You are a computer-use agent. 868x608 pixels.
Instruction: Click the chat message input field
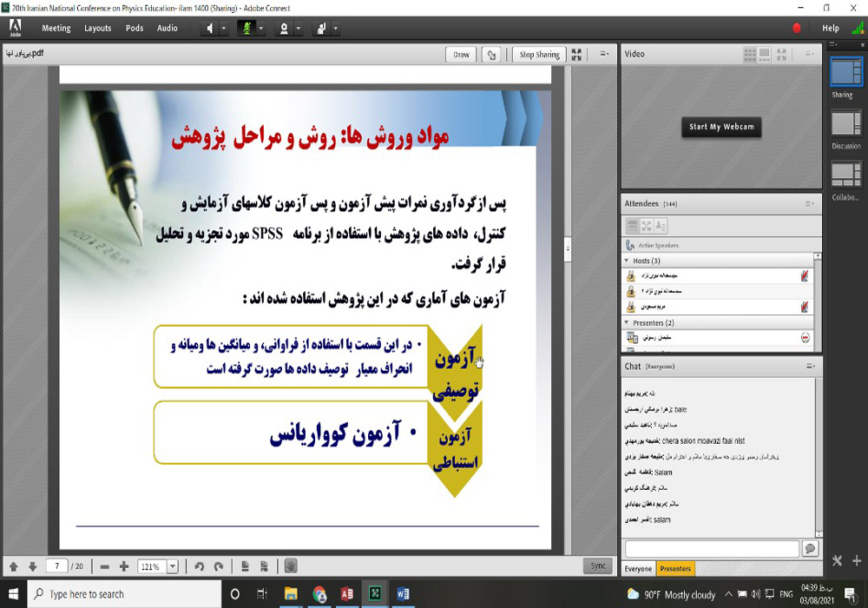point(712,548)
